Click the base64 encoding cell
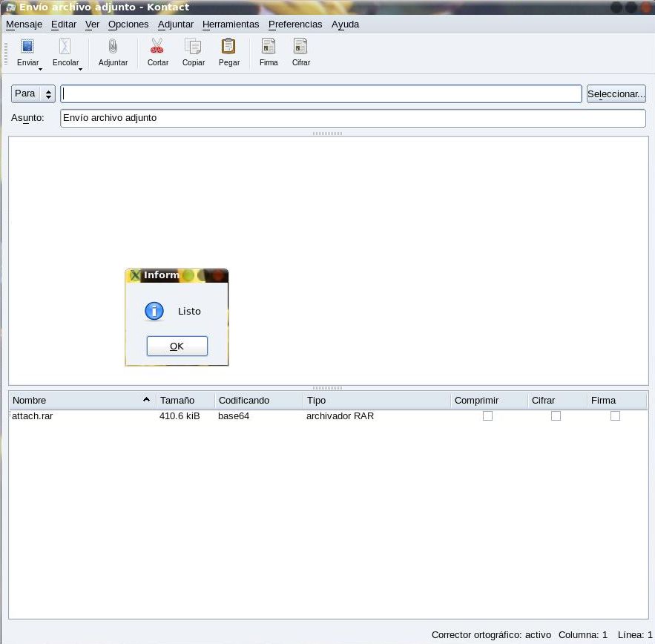This screenshot has height=644, width=655. [234, 415]
